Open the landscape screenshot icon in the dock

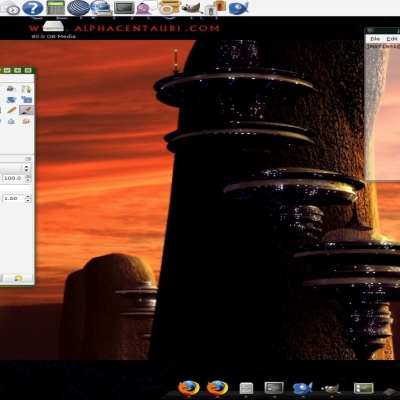[x=363, y=388]
